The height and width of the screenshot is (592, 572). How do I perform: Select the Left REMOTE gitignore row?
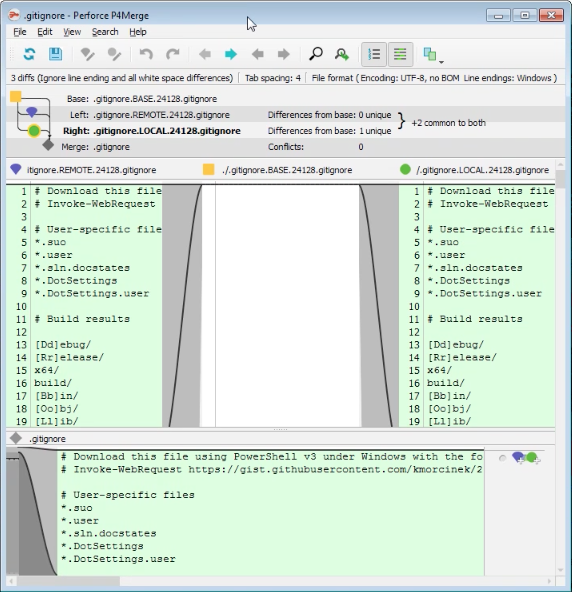click(x=286, y=115)
